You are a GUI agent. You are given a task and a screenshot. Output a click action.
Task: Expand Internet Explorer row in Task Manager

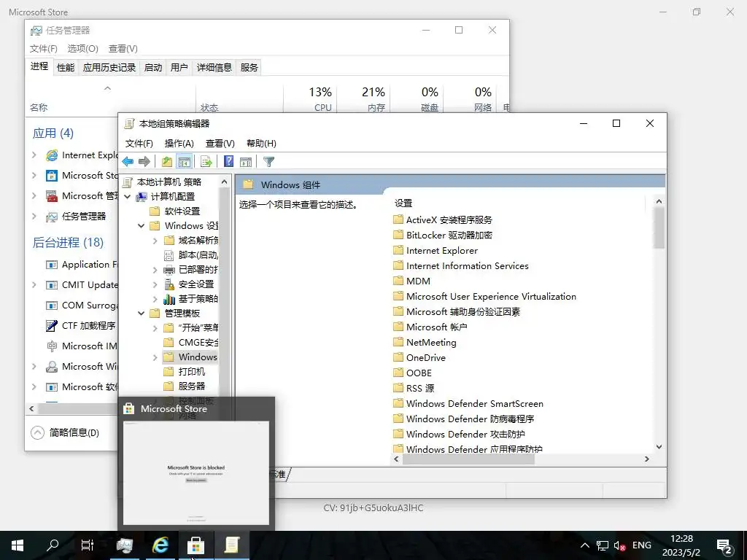tap(34, 155)
